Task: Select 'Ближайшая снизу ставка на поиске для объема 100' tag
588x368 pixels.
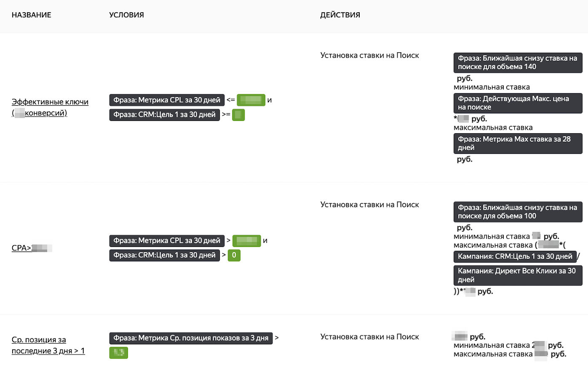Action: [x=518, y=212]
